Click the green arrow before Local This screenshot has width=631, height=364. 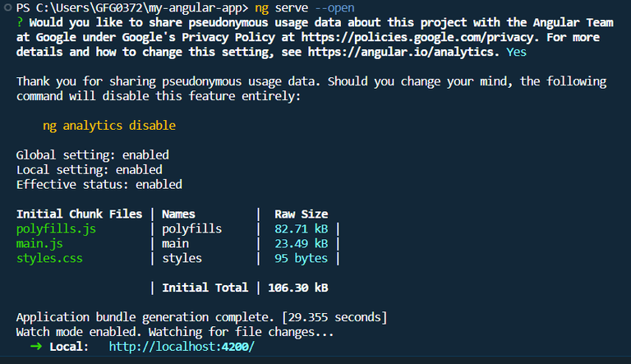(35, 347)
